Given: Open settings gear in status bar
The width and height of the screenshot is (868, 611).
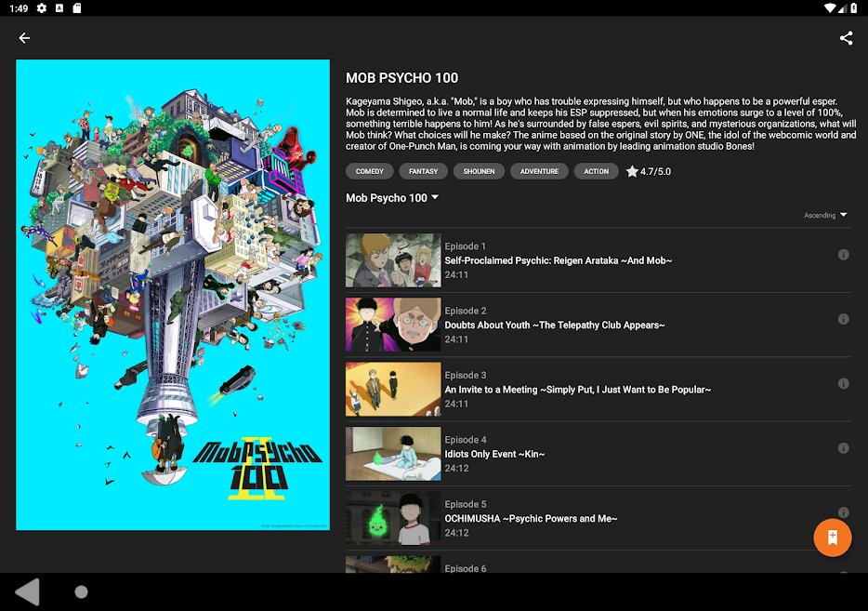Looking at the screenshot, I should tap(42, 7).
